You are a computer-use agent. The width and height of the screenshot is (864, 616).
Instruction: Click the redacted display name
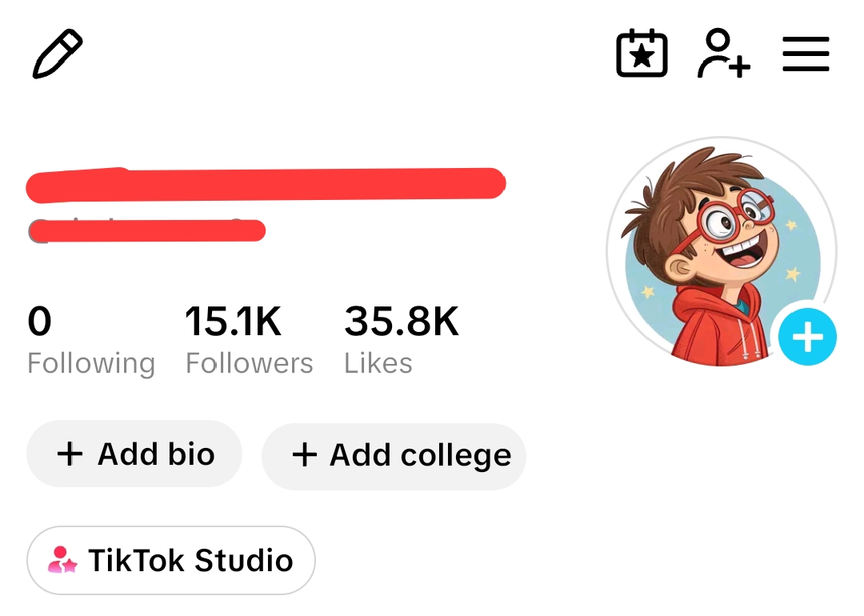266,184
